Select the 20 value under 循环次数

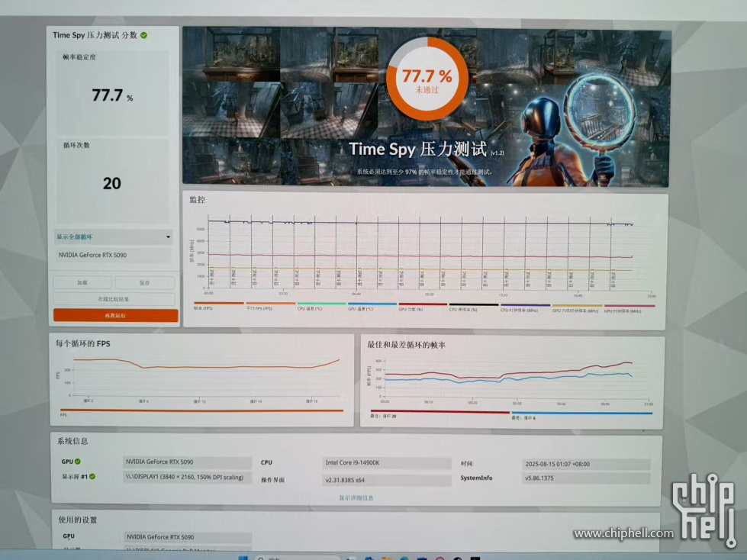coord(112,183)
